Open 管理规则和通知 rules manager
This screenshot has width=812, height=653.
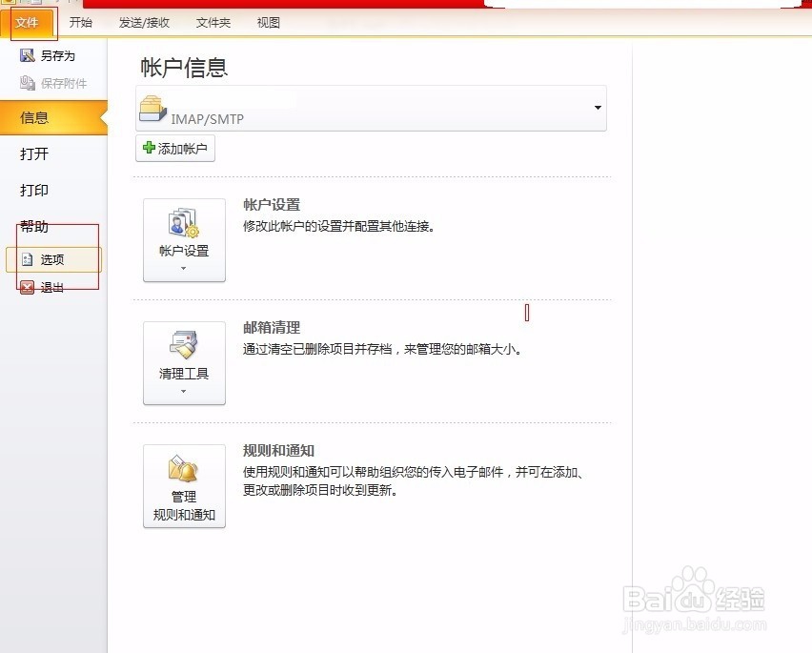pyautogui.click(x=184, y=481)
